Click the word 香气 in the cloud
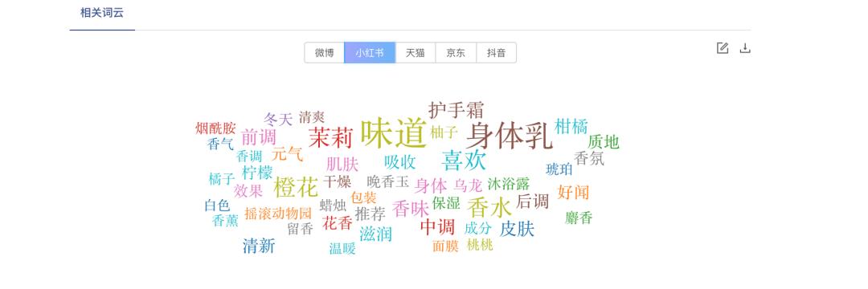Viewport: 868px width, 289px height. click(220, 144)
